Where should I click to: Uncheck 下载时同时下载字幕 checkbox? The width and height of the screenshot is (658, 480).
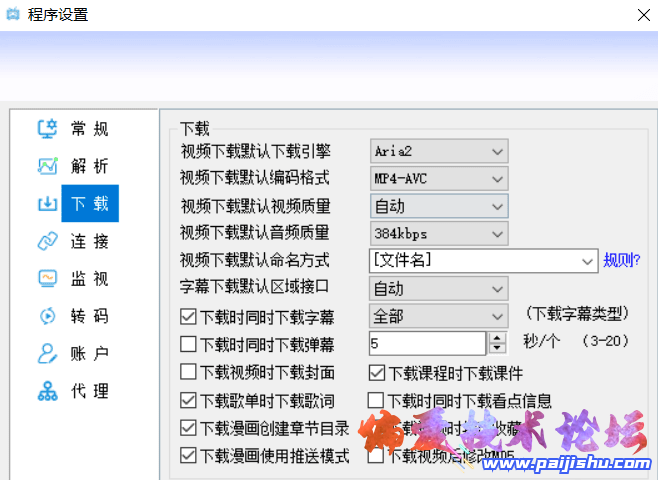pos(188,317)
